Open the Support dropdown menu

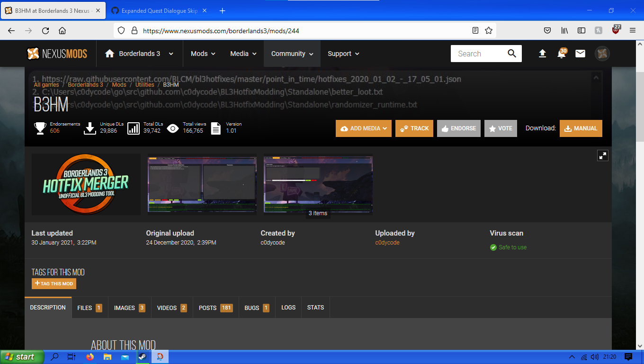(344, 54)
